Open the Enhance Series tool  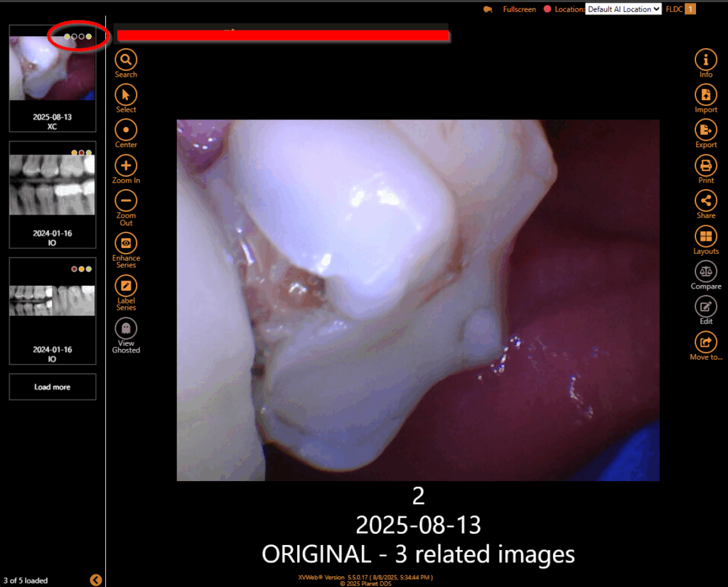point(126,243)
